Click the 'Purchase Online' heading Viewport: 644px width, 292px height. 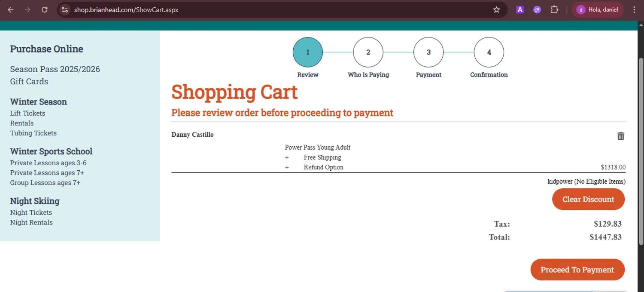47,49
